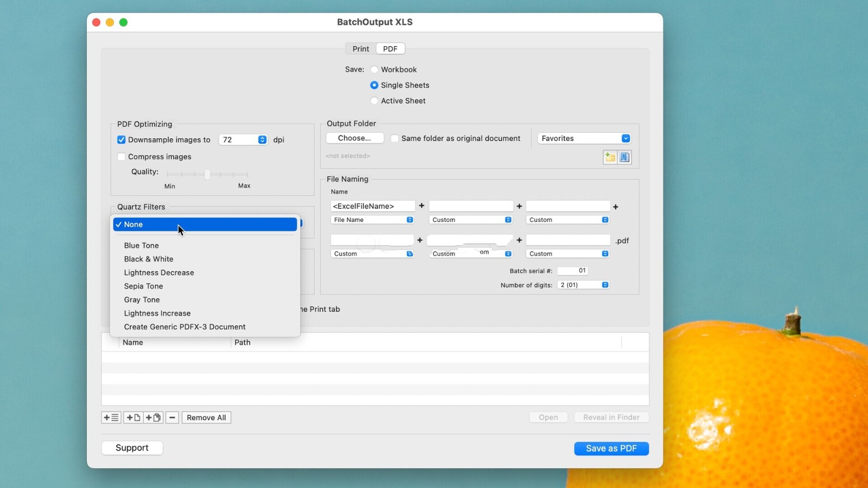Click the Remove All button
This screenshot has width=868, height=488.
(x=206, y=418)
